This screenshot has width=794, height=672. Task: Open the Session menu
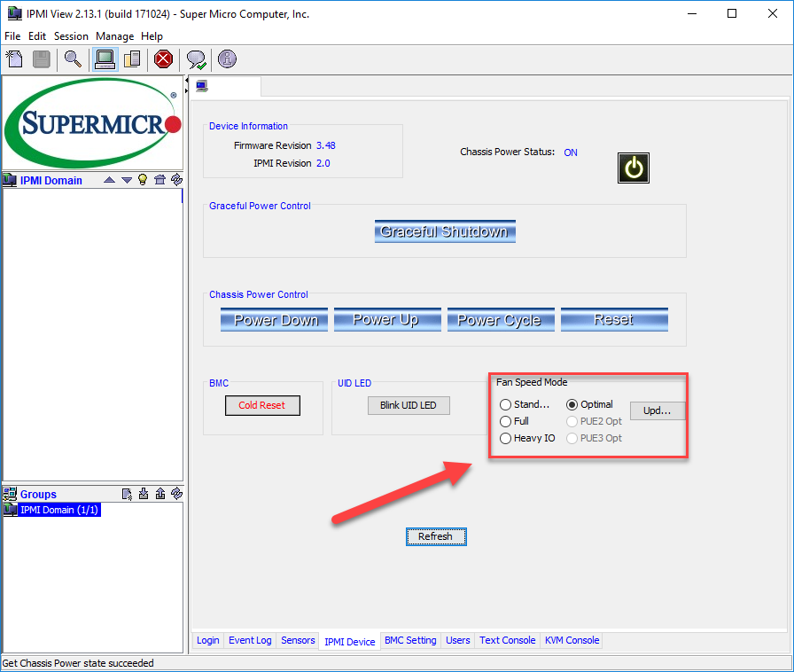71,36
